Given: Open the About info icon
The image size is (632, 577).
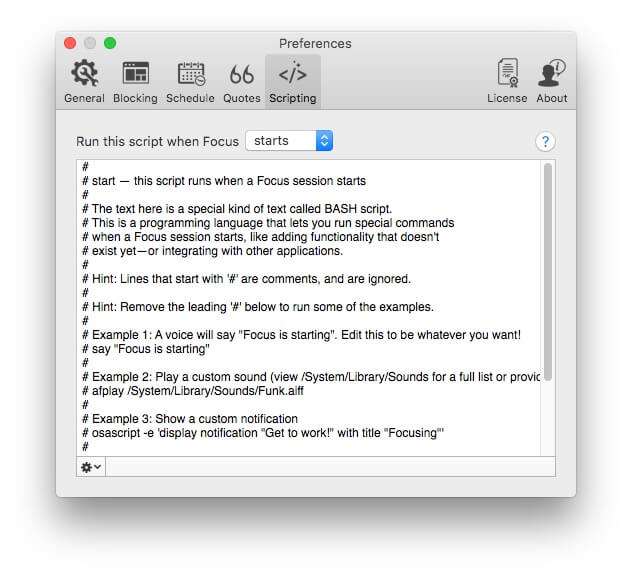Looking at the screenshot, I should coord(551,73).
